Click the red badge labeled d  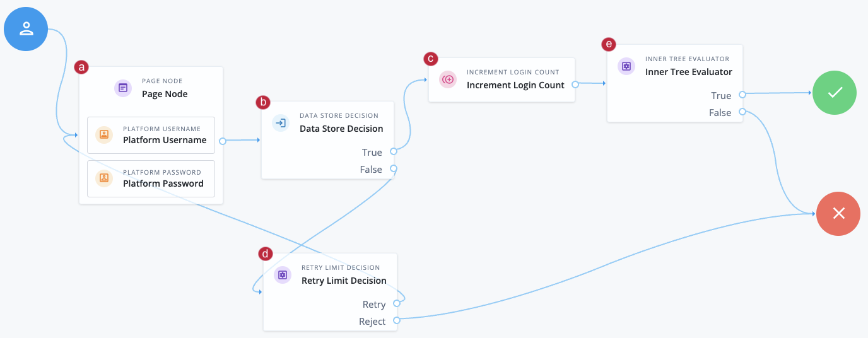tap(266, 253)
